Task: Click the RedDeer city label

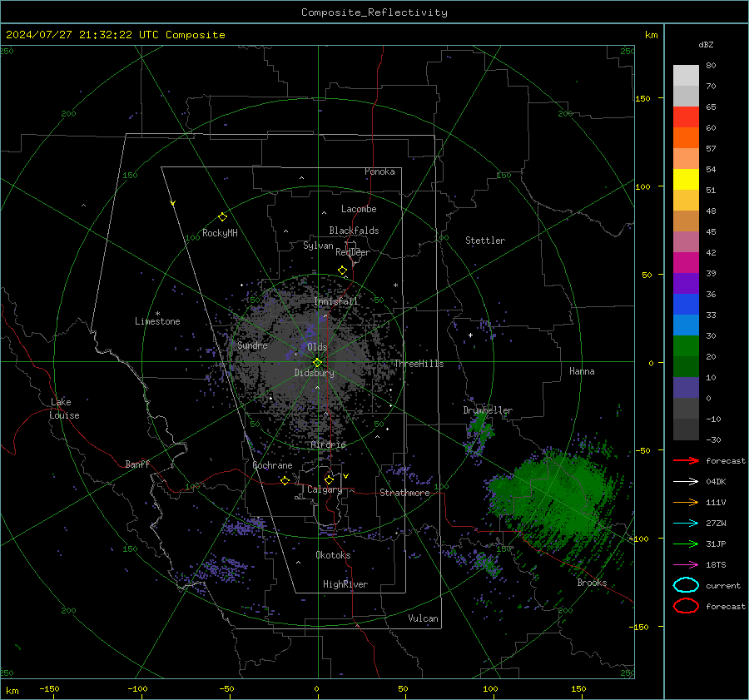Action: coord(353,252)
